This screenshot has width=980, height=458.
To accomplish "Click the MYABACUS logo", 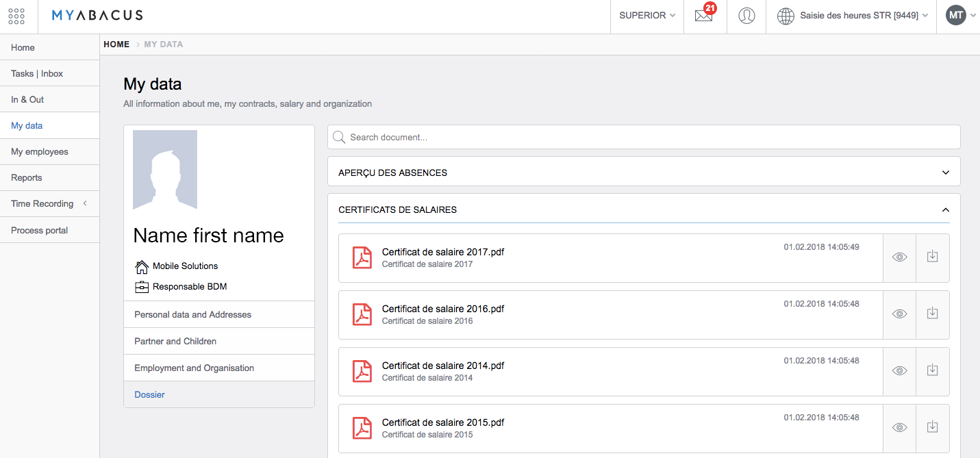I will coord(97,16).
